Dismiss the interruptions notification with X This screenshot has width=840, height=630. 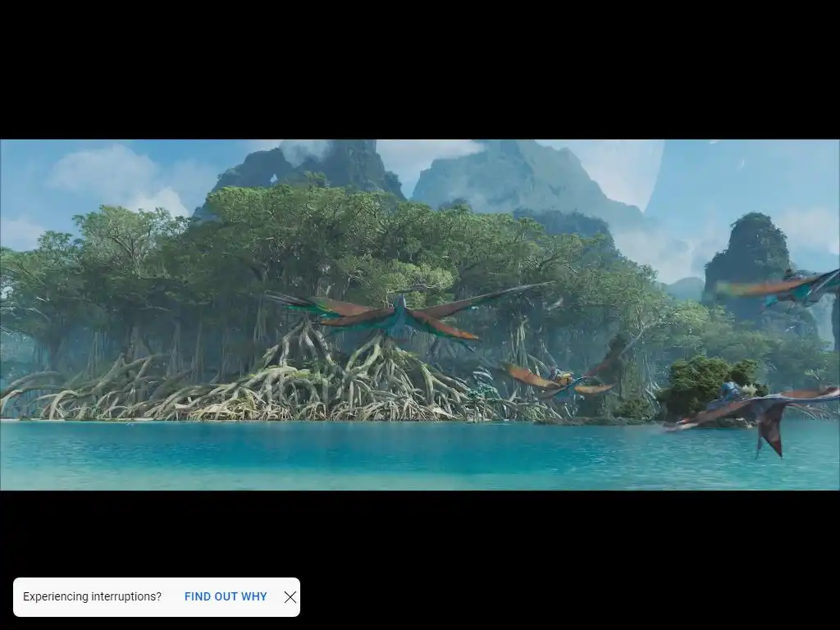[x=290, y=597]
